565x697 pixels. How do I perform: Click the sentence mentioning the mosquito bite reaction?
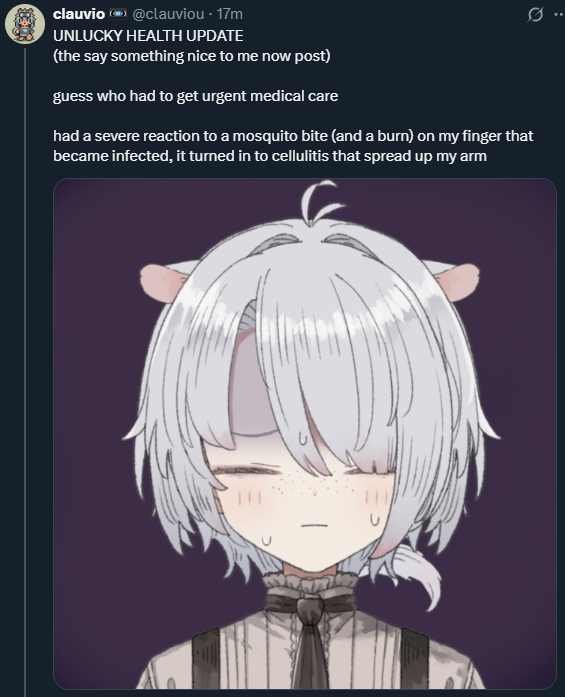(293, 136)
